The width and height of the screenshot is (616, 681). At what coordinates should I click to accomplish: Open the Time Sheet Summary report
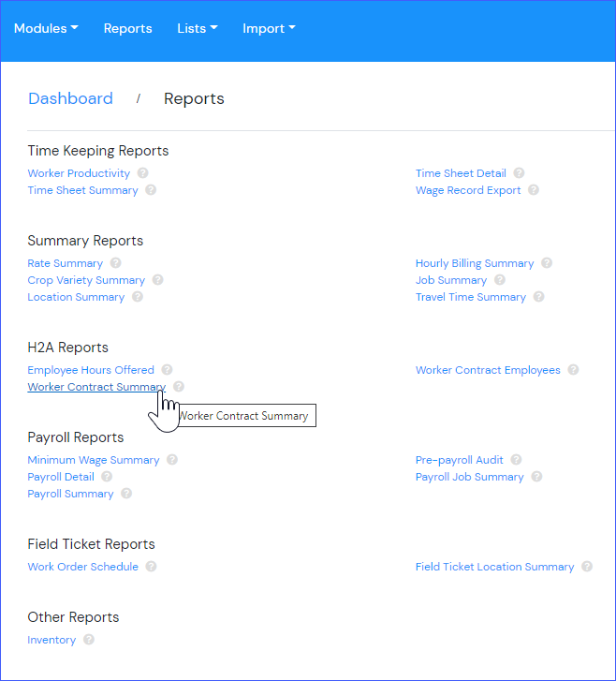82,190
